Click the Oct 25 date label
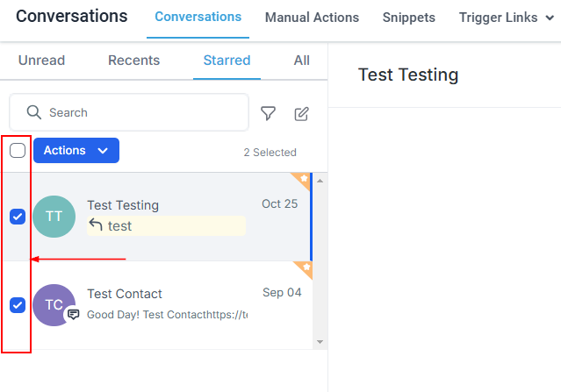The width and height of the screenshot is (561, 392). pyautogui.click(x=280, y=203)
